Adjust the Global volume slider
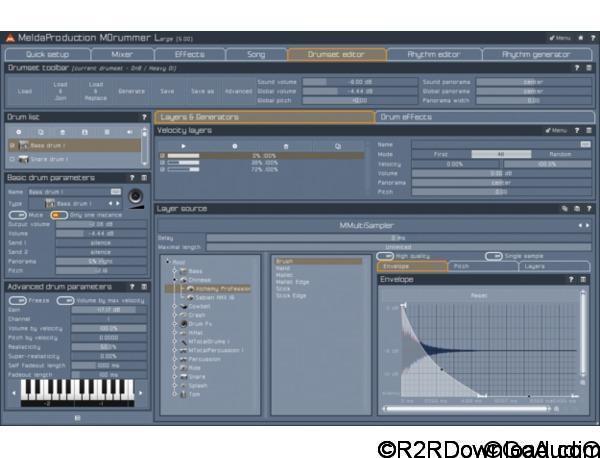 coord(360,91)
